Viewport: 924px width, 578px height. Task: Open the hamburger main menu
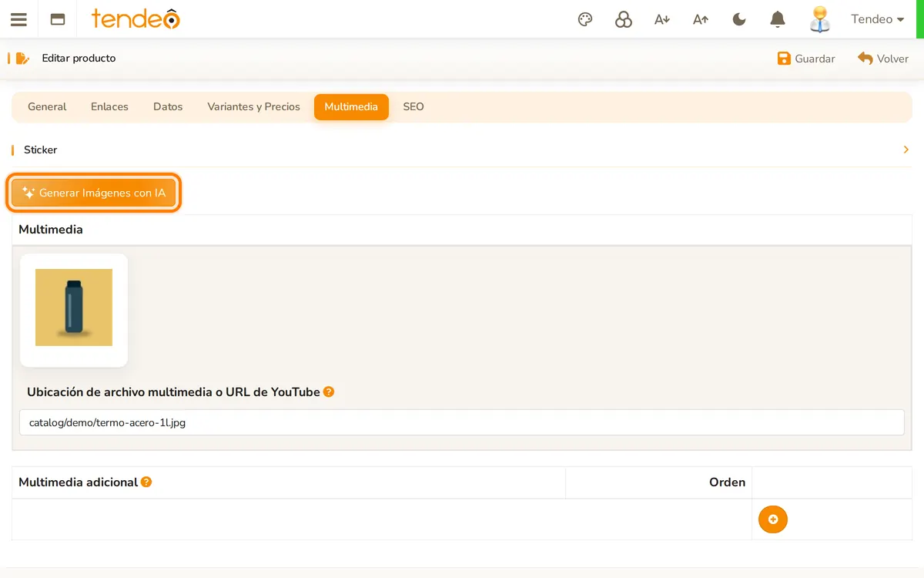(x=18, y=19)
